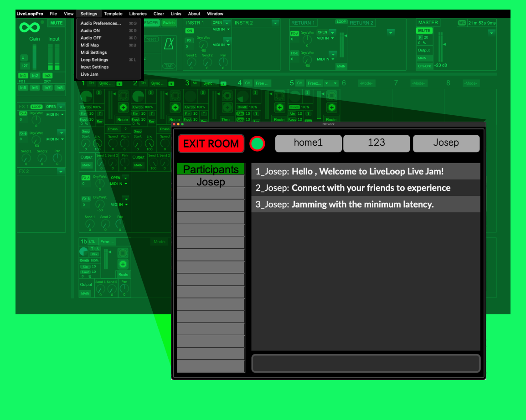Open the FX 1 OPEN dropdown arrow
Screen dimensions: 526x420
click(x=61, y=107)
